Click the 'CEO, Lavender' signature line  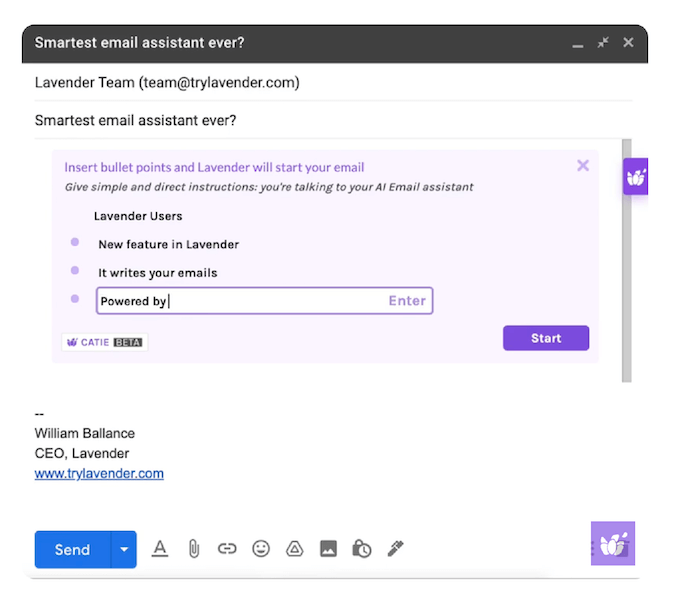tap(82, 453)
